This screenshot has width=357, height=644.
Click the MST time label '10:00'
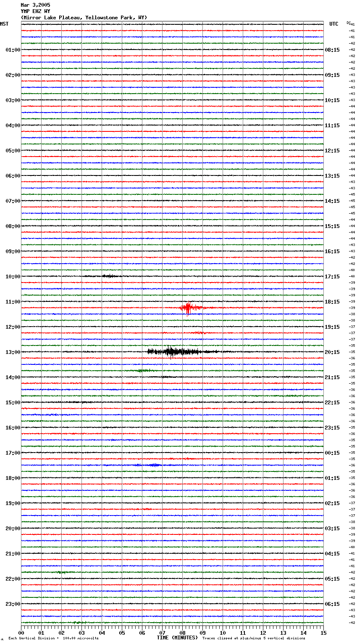click(x=13, y=277)
